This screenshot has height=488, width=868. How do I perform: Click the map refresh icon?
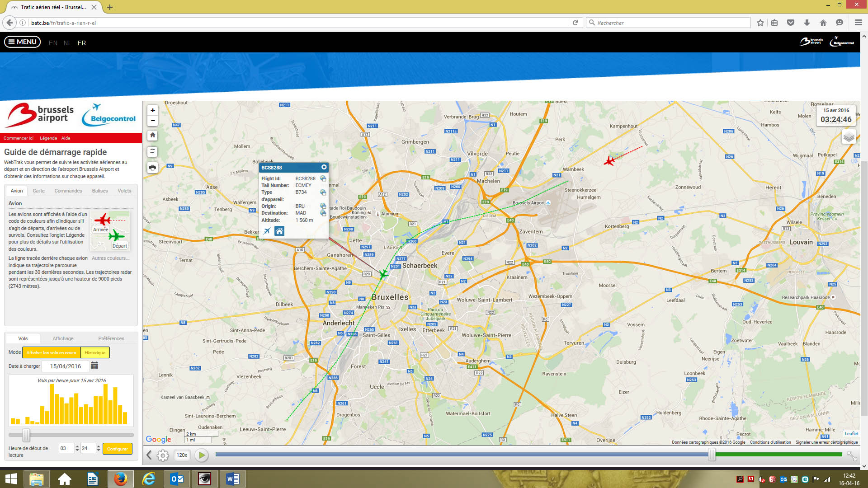(153, 151)
